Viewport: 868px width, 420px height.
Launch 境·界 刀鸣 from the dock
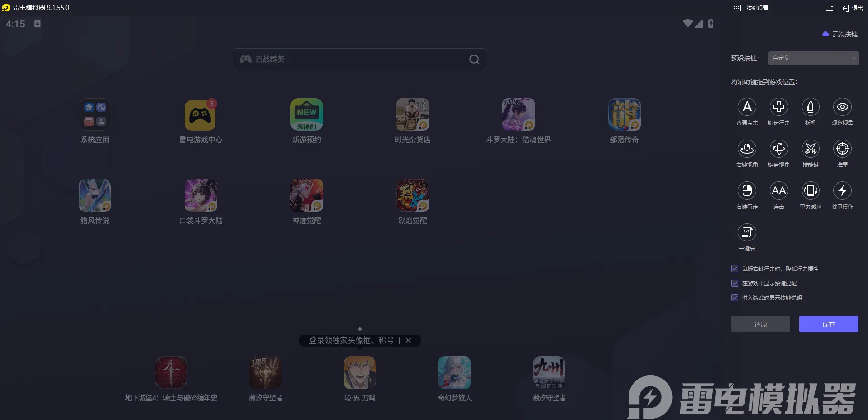pos(360,373)
